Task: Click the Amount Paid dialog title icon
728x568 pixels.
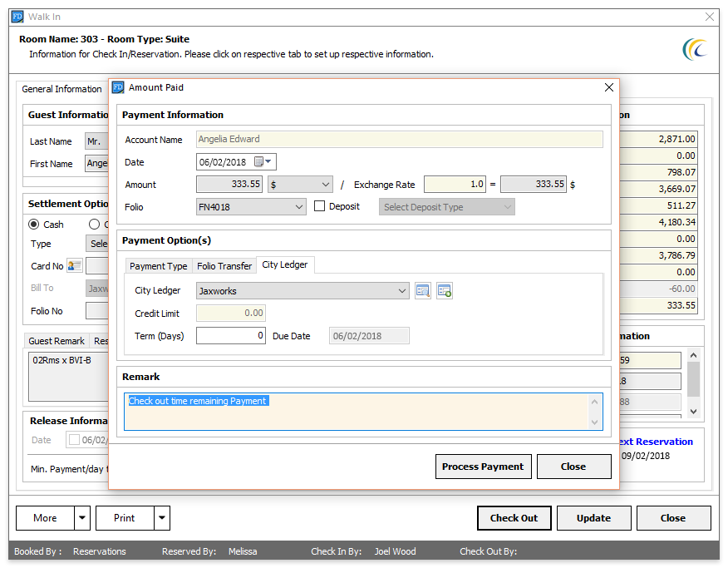Action: (118, 87)
